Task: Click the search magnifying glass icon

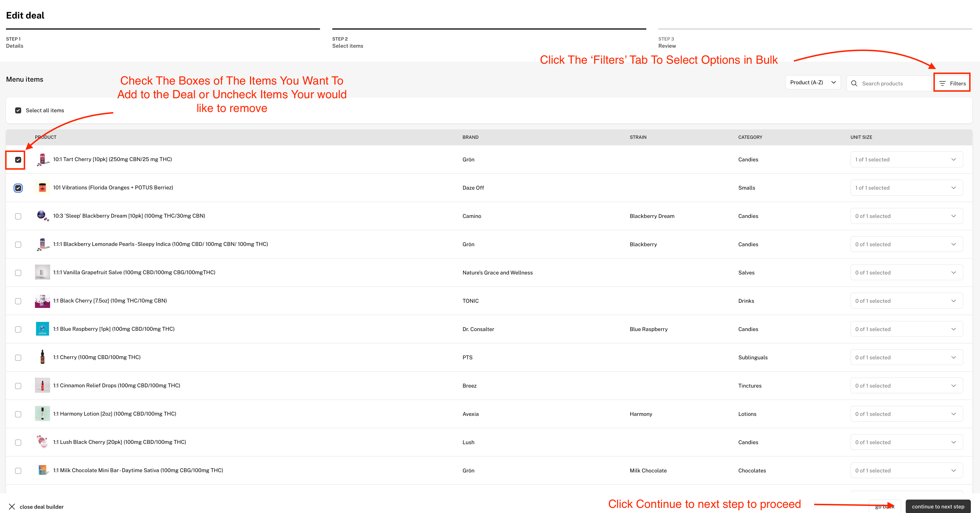Action: [855, 83]
